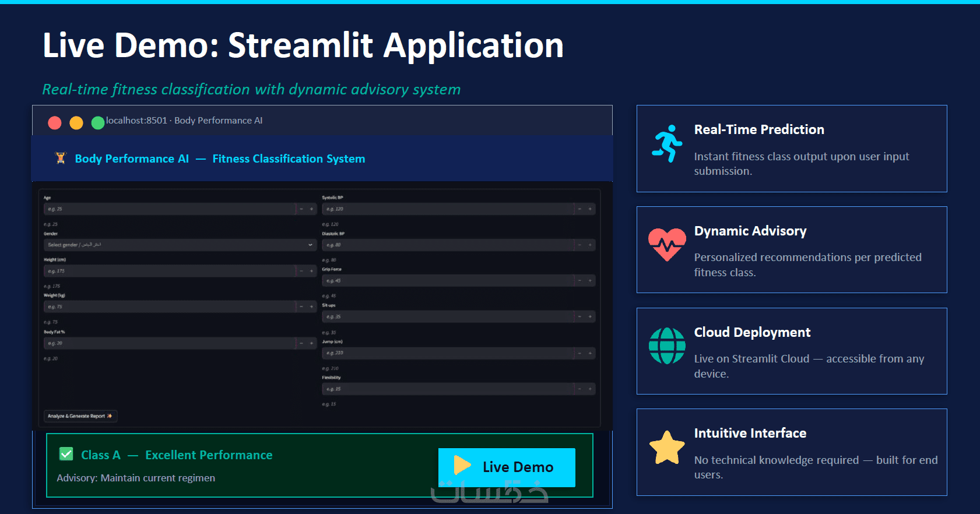The height and width of the screenshot is (514, 980).
Task: Click the globe icon for Cloud Deployment
Action: 667,346
